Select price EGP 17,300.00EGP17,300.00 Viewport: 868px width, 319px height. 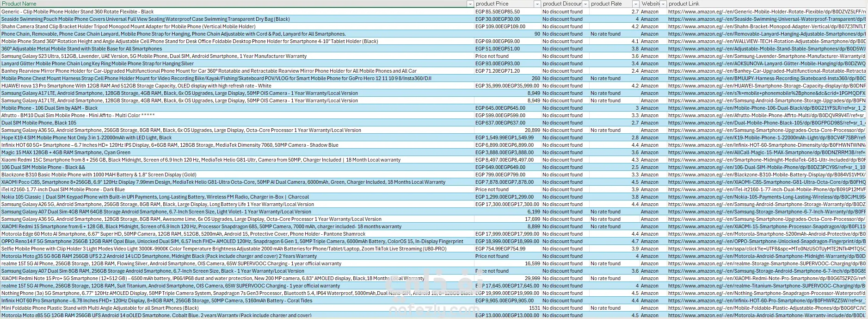click(x=507, y=204)
